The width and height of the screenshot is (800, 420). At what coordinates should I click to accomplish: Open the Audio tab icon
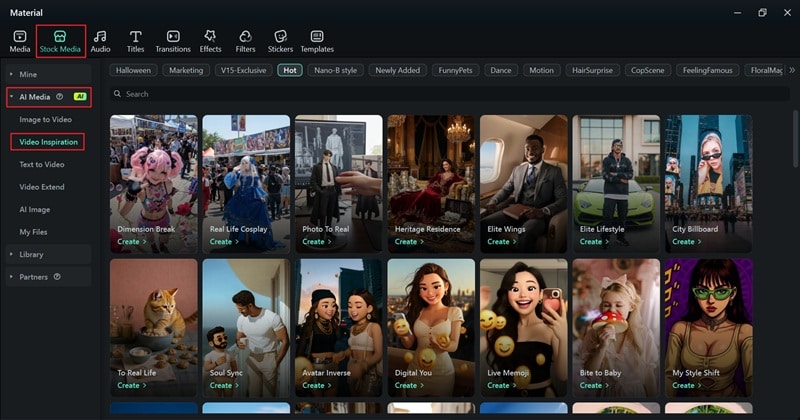coord(100,36)
